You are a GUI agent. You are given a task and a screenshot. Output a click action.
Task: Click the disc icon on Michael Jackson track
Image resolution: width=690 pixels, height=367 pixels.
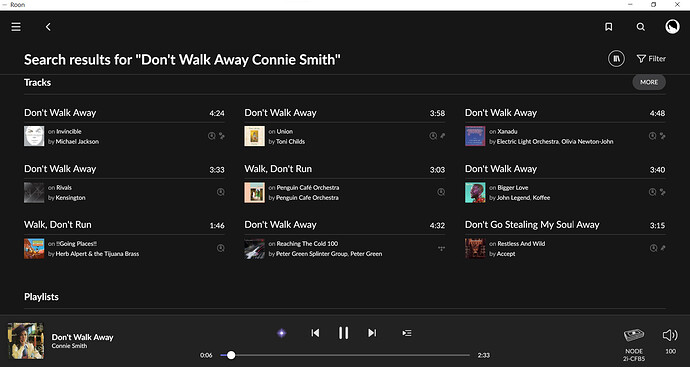click(x=212, y=136)
